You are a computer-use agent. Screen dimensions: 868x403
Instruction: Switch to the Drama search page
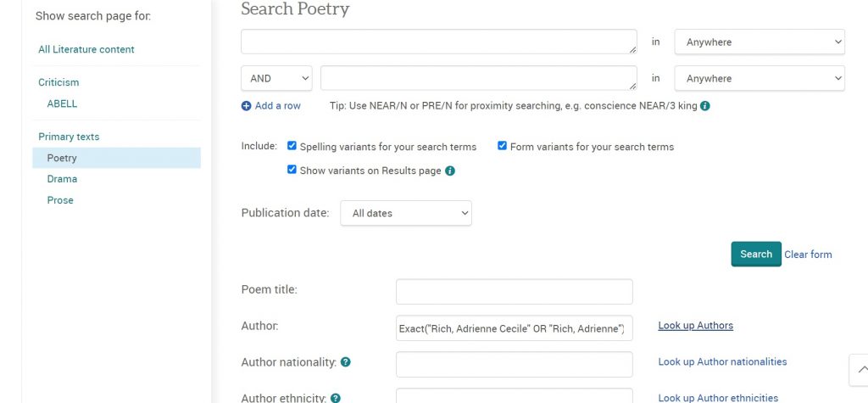(x=62, y=179)
